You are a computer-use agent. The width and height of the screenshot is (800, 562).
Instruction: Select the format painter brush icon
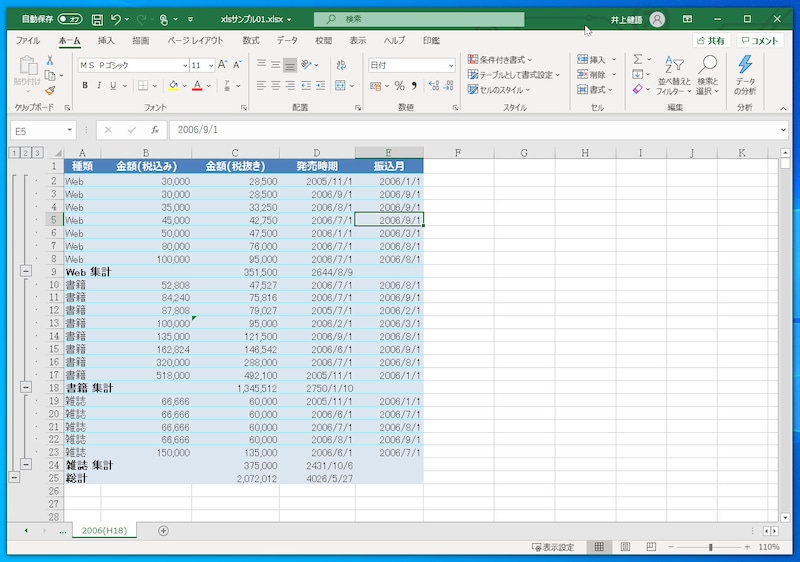[x=50, y=90]
